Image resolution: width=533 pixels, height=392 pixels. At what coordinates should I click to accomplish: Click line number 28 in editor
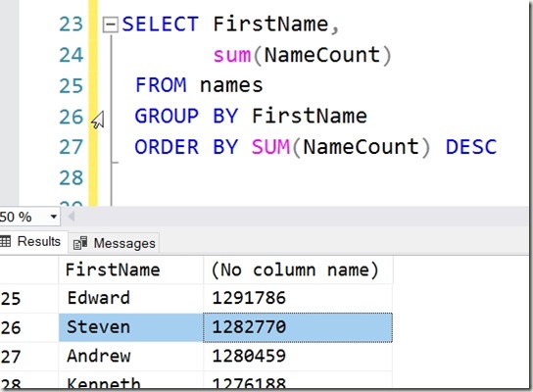(72, 177)
